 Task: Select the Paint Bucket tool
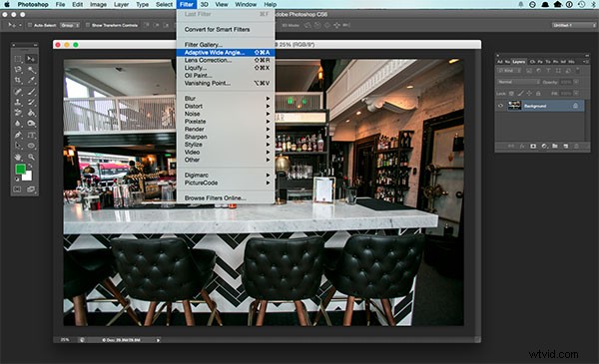31,113
